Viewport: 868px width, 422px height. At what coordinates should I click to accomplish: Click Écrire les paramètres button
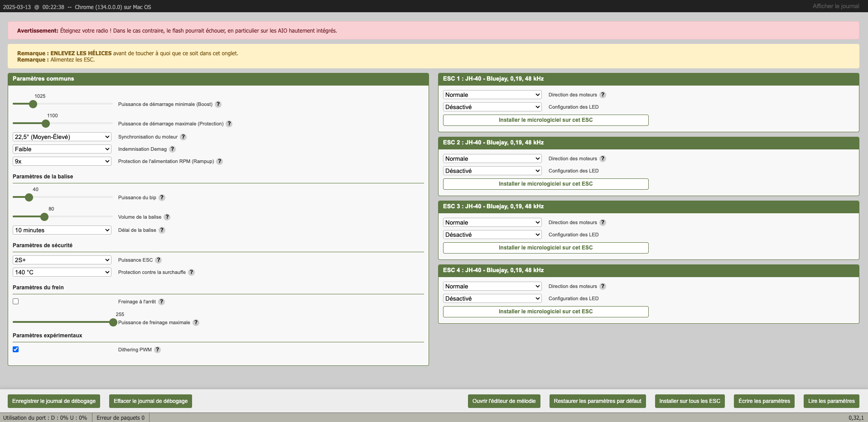(764, 401)
